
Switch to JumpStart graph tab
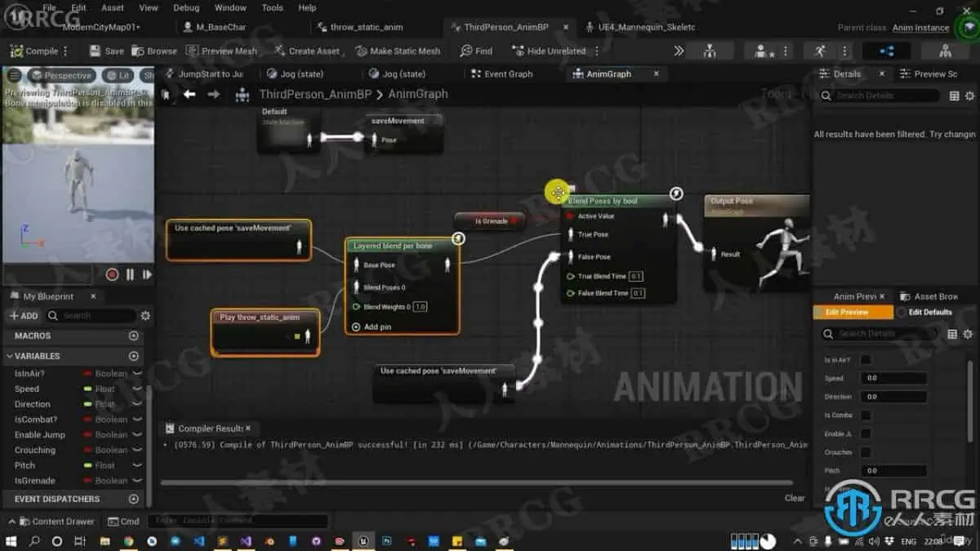tap(204, 73)
